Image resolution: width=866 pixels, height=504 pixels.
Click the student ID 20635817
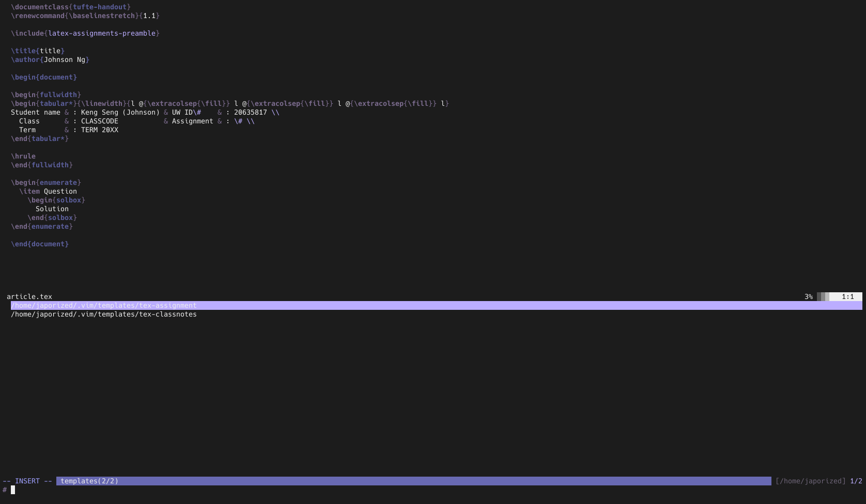[251, 113]
